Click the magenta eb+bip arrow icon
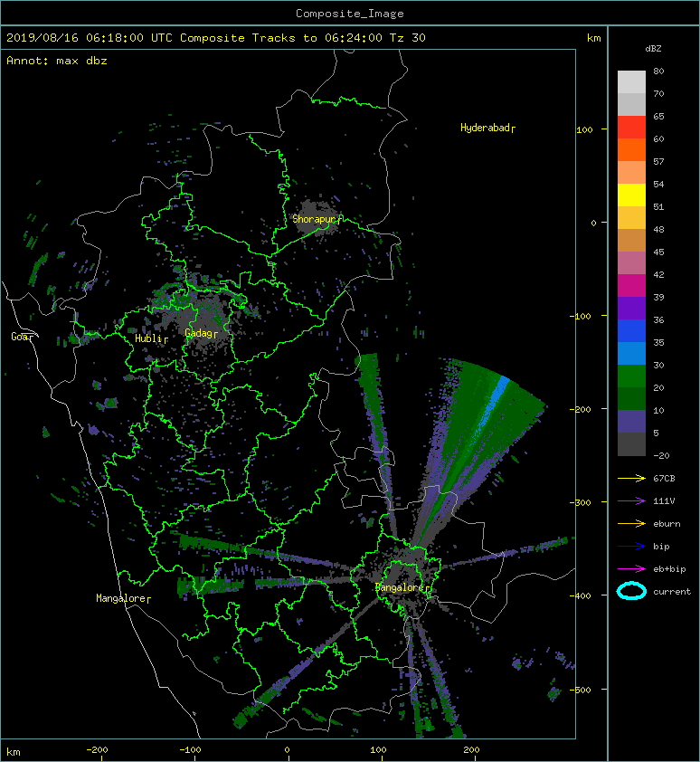Viewport: 700px width, 762px height. 631,569
